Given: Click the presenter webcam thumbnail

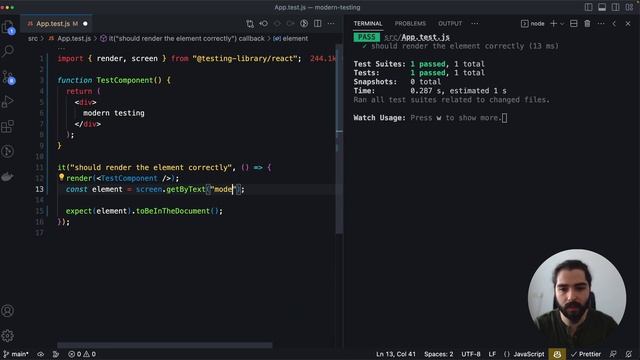Looking at the screenshot, I should pos(577,298).
